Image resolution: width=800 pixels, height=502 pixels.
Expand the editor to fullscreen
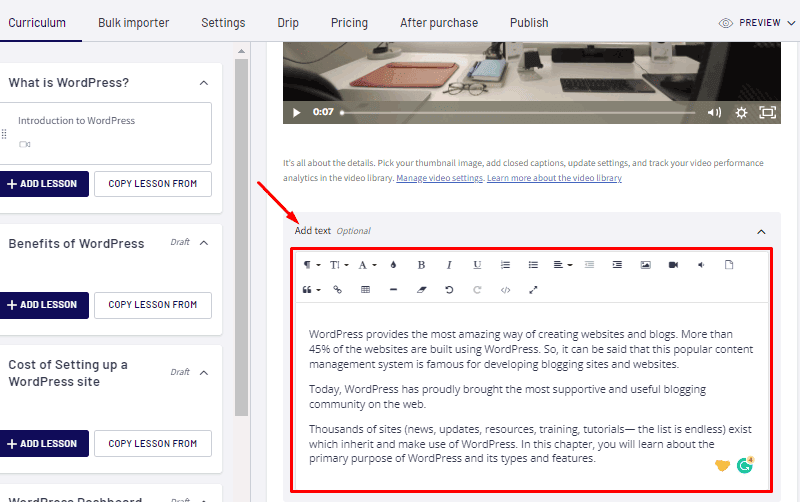click(533, 290)
